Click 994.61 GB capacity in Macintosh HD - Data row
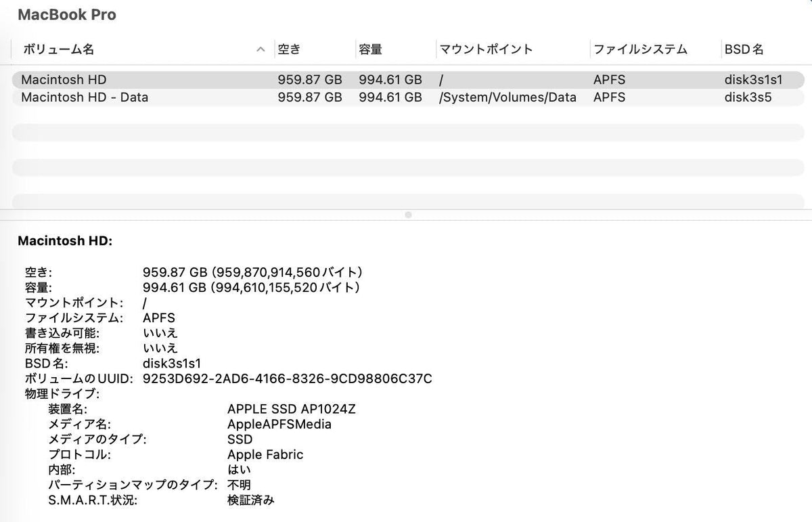Screen dimensions: 812x522 [x=390, y=97]
